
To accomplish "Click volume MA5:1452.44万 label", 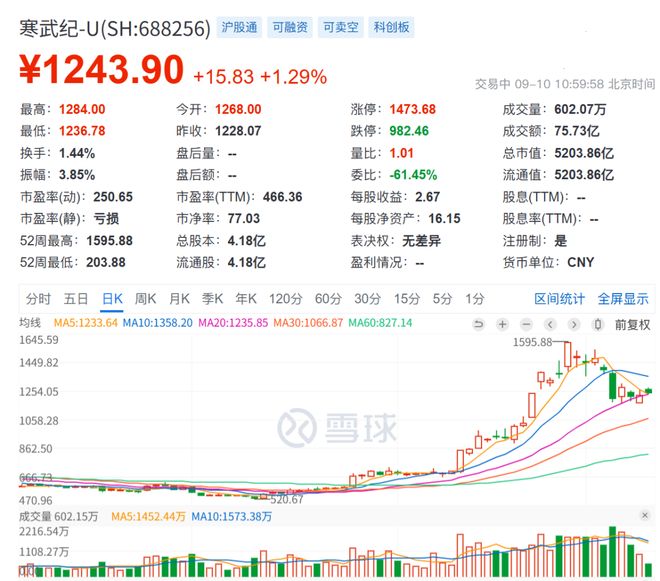I will tap(148, 516).
